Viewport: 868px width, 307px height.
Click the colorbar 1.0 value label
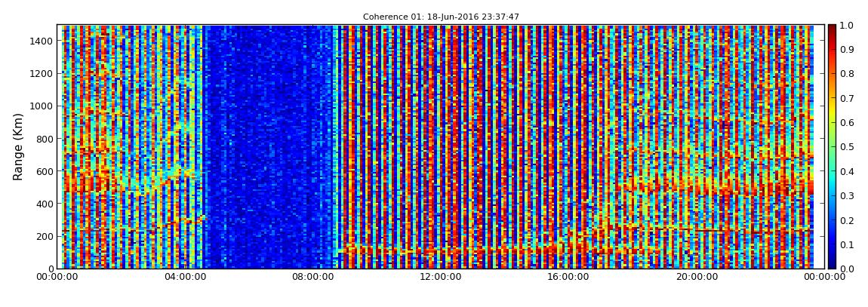[846, 26]
